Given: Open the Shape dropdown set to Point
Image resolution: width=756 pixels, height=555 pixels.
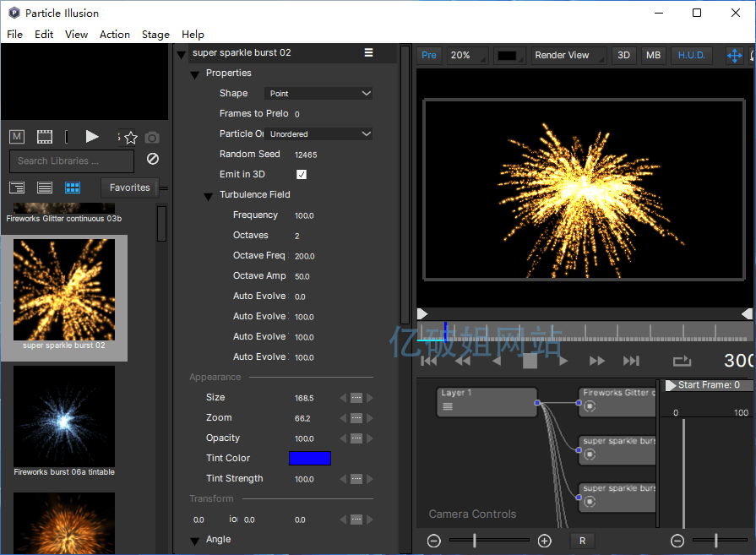Looking at the screenshot, I should click(318, 94).
